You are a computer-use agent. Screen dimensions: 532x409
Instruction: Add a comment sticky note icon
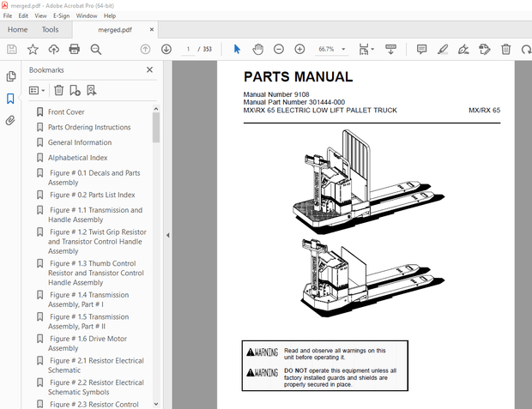(x=421, y=50)
